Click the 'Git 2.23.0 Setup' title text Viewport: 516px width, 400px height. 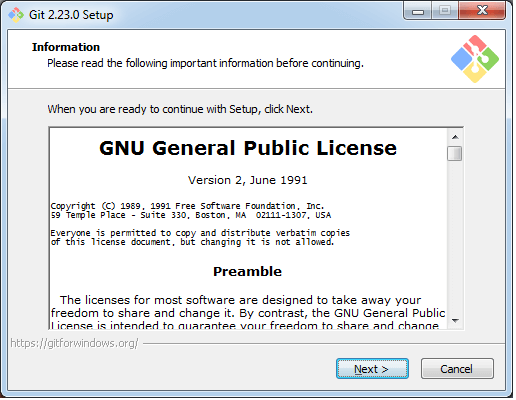(x=71, y=15)
